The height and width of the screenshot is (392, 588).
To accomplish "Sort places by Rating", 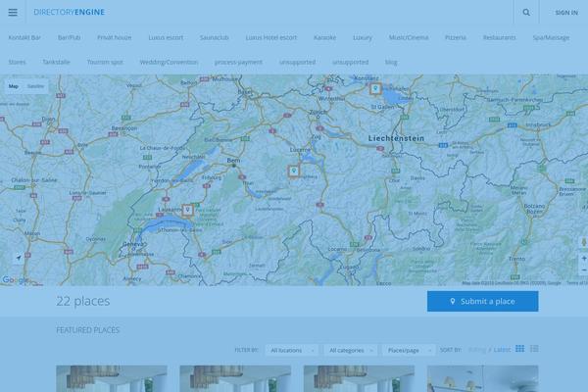I will tap(477, 350).
